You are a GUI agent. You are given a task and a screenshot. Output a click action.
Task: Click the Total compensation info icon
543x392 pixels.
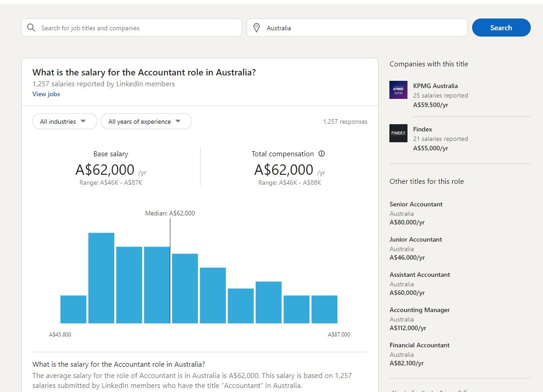322,154
